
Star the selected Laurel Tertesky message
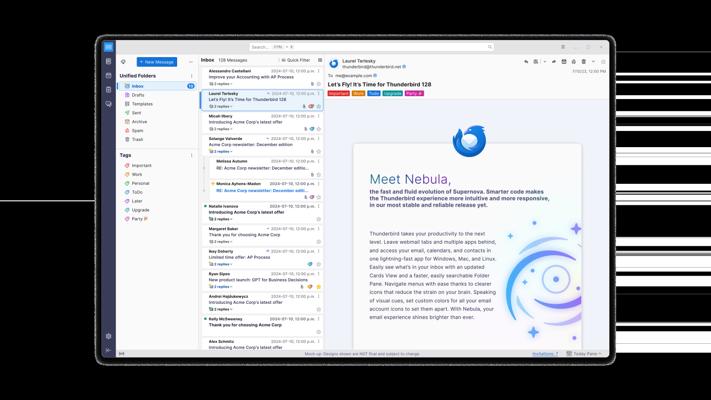point(319,107)
